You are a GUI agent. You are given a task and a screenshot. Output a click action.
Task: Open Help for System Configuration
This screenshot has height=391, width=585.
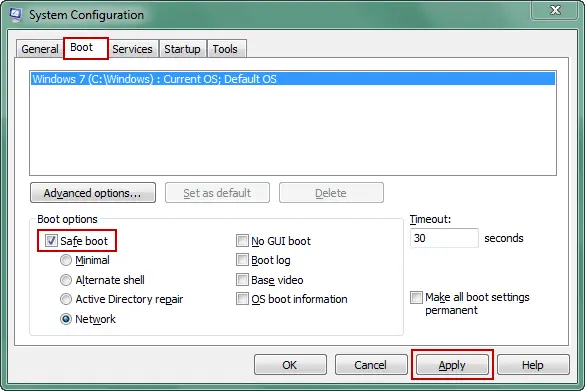(533, 365)
